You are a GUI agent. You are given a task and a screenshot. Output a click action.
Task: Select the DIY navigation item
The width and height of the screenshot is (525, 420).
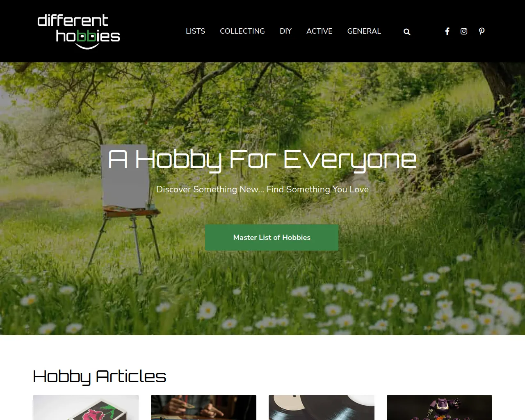285,31
